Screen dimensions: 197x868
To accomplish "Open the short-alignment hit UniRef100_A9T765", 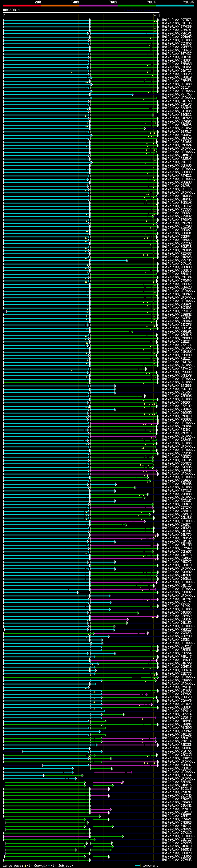I will pyautogui.click(x=177, y=94).
